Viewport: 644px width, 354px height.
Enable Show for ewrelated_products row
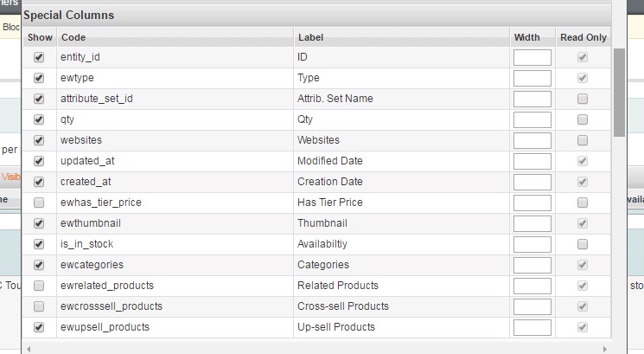38,286
